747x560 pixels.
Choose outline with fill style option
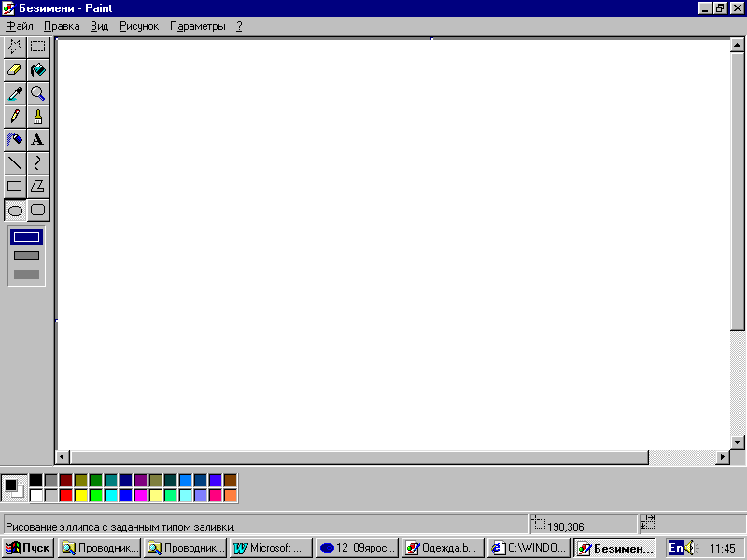[27, 256]
